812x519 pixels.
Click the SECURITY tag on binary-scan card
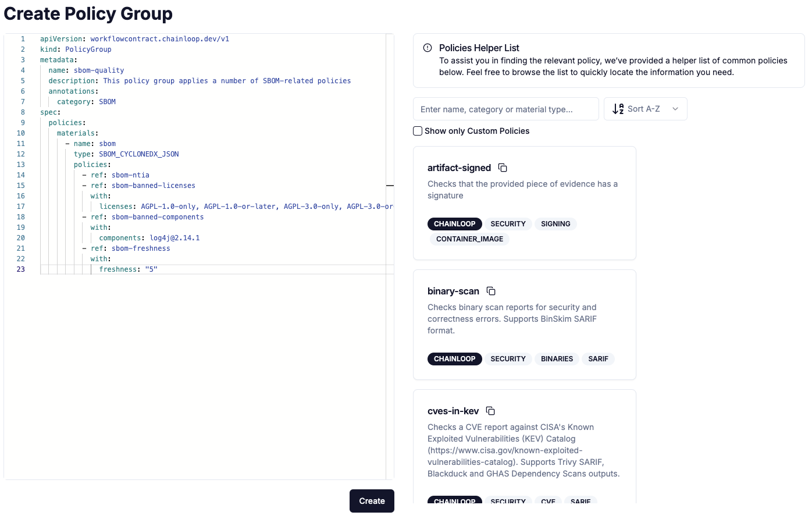[508, 359]
